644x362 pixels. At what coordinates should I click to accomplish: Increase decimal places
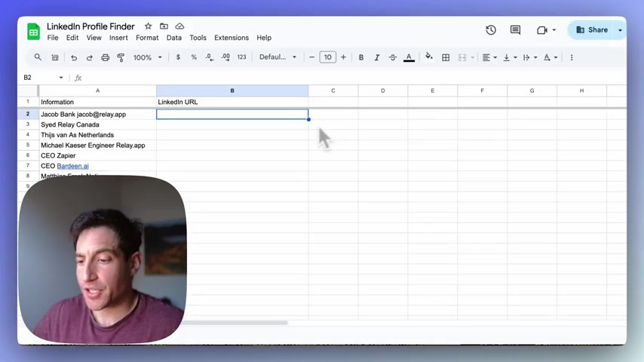point(225,57)
